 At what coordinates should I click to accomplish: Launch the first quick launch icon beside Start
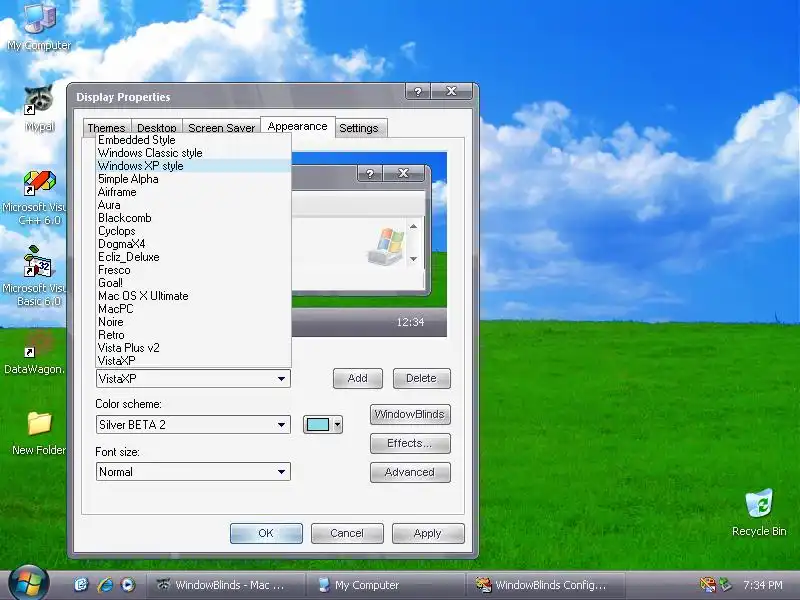(81, 585)
